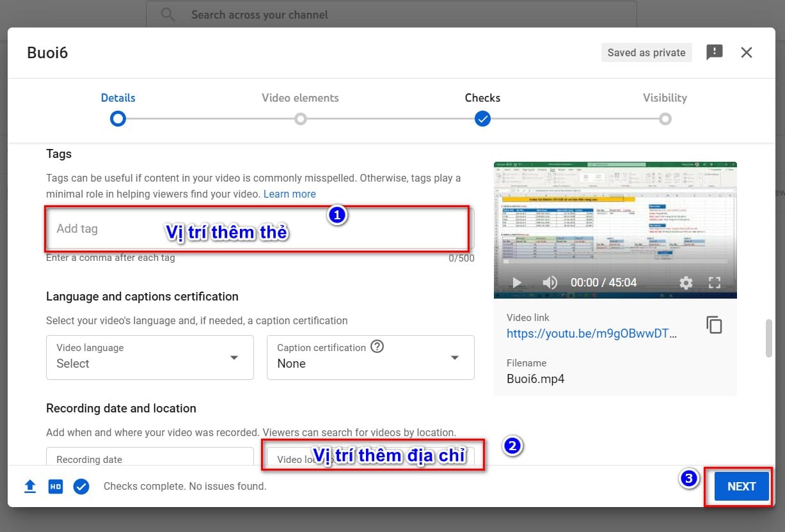Screen dimensions: 785x532
Task: Click the 'Language and captions certification' heading
Action: (x=142, y=297)
